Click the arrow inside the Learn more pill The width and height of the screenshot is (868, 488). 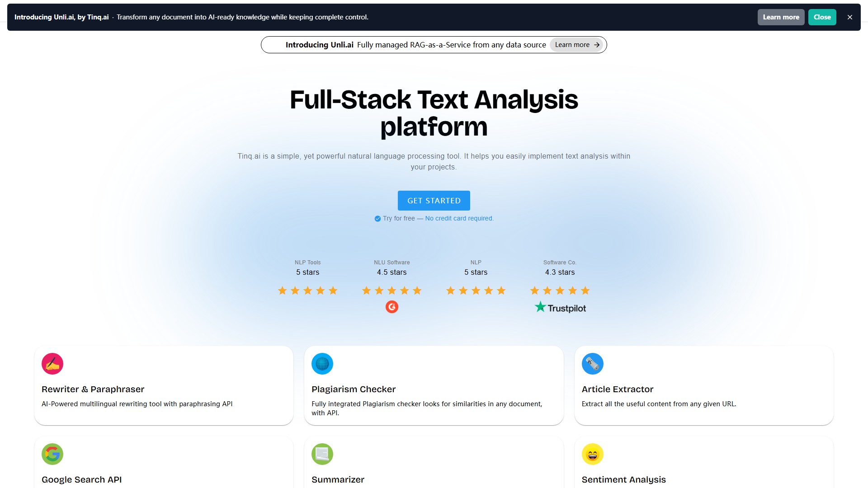[x=597, y=45]
